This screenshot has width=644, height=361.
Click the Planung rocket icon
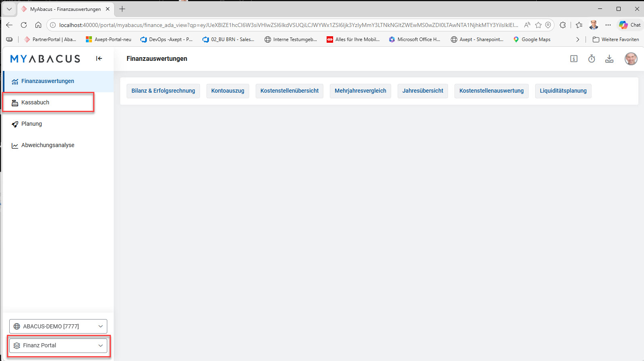point(15,124)
